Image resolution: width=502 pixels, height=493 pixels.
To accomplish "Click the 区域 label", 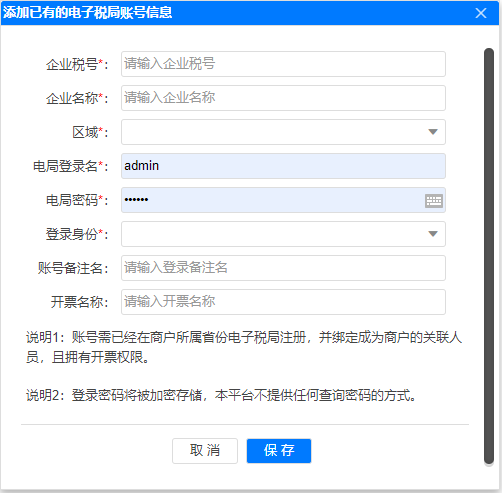I will coord(90,132).
